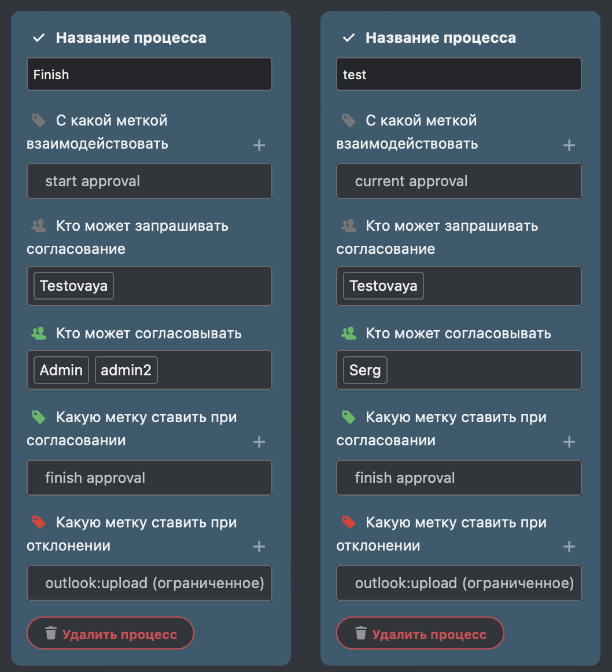This screenshot has width=612, height=672.
Task: Add a rejection label to the test process
Action: (569, 546)
